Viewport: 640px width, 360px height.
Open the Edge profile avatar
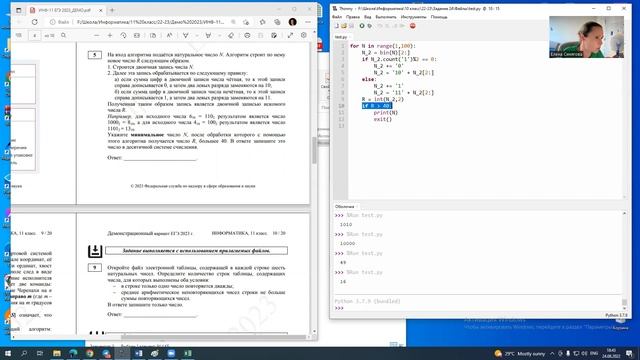pyautogui.click(x=292, y=22)
